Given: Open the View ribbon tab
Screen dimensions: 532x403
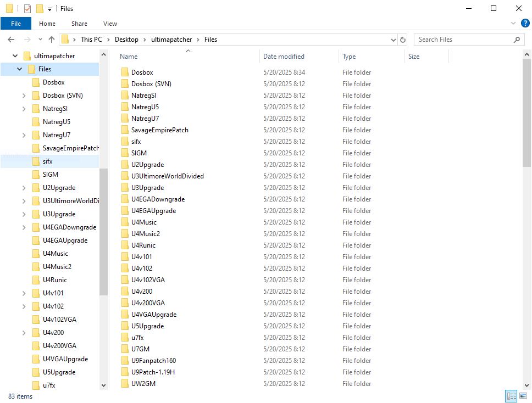Looking at the screenshot, I should tap(110, 24).
